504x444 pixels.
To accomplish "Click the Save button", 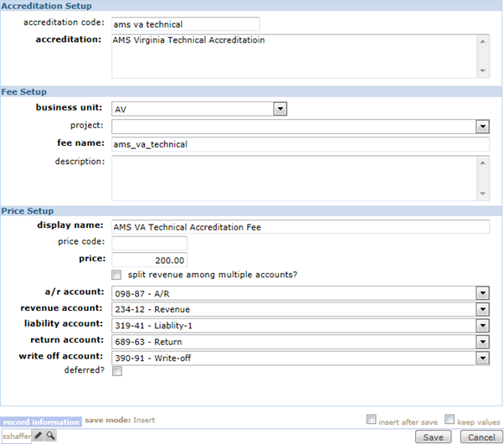I will tap(433, 436).
